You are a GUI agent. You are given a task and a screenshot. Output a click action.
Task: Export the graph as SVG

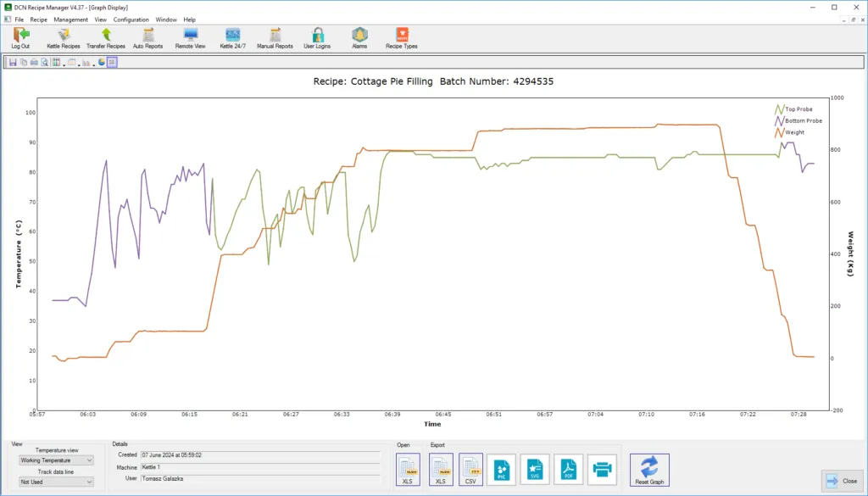point(535,470)
